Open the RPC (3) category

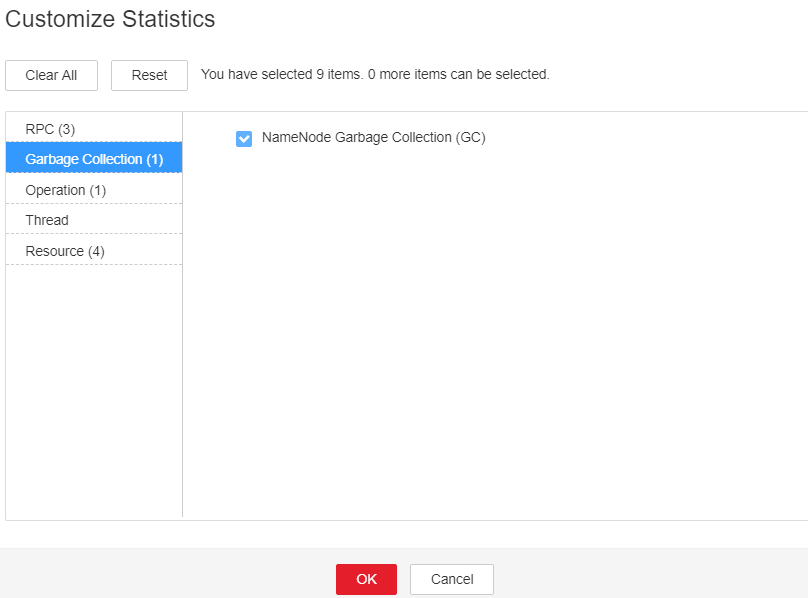[94, 128]
